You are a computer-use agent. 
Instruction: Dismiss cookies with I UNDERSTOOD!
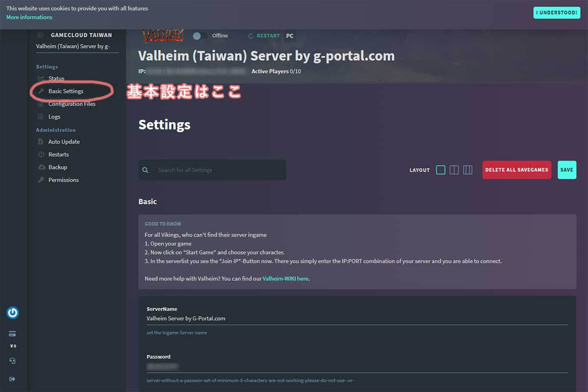557,13
